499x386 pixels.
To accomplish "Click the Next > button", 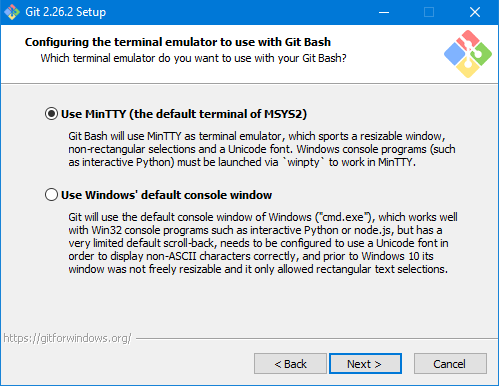I will pyautogui.click(x=365, y=364).
